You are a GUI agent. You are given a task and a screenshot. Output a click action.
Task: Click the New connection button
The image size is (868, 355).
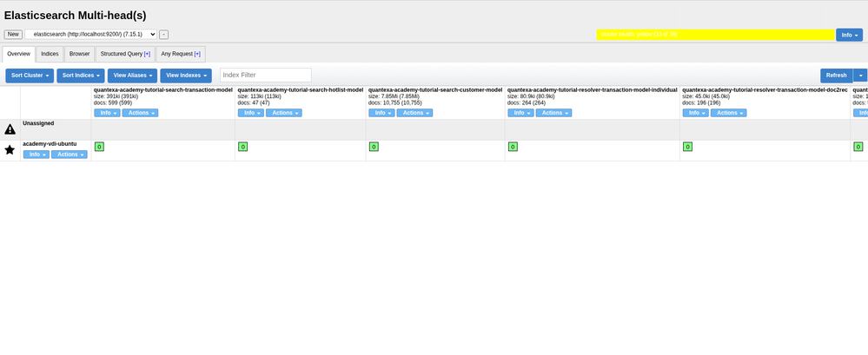pyautogui.click(x=13, y=35)
